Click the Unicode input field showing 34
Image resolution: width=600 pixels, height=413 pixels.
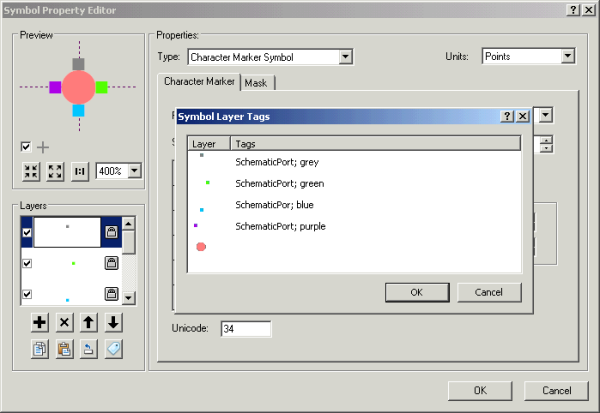click(246, 329)
